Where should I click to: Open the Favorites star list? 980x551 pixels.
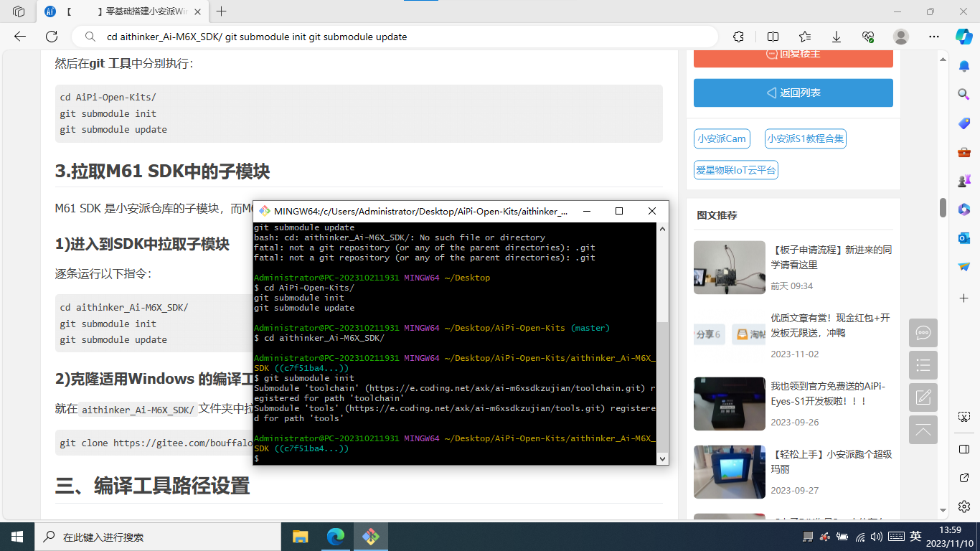point(805,37)
